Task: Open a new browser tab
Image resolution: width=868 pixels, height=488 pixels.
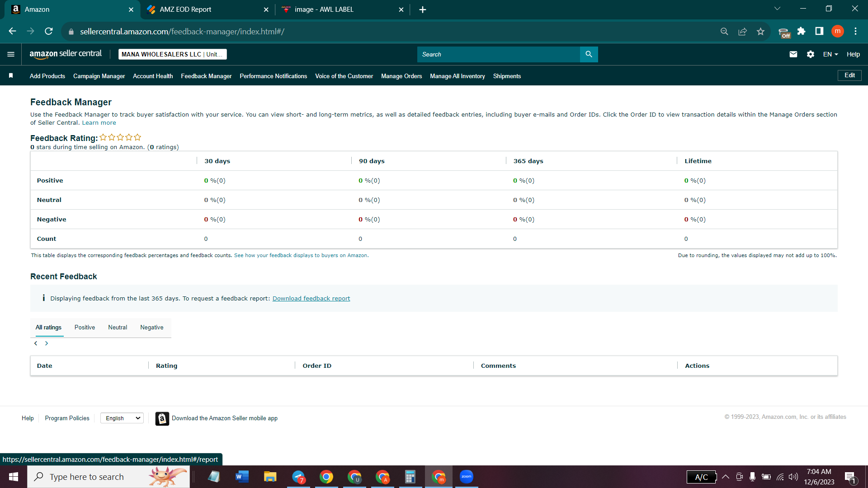Action: coord(423,9)
